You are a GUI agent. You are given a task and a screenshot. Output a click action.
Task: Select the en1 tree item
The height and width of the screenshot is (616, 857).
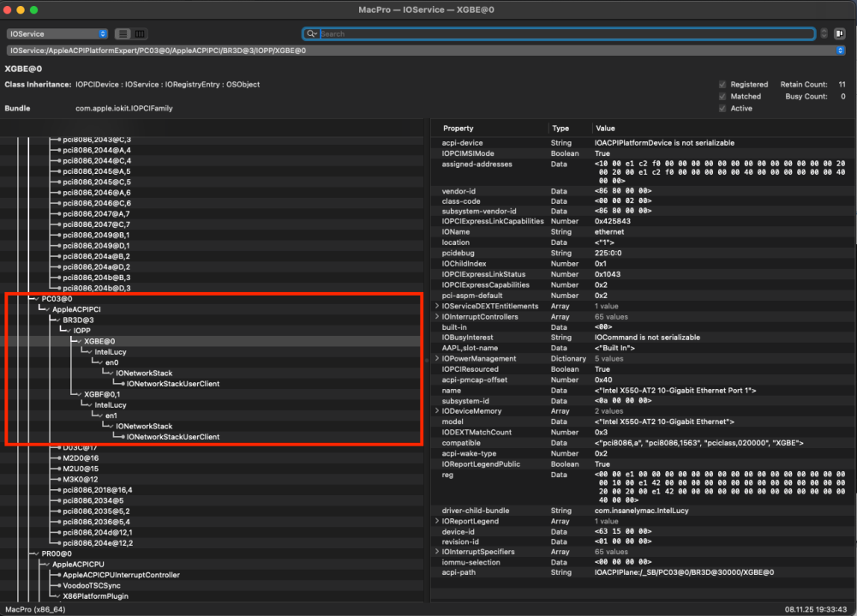tap(111, 416)
